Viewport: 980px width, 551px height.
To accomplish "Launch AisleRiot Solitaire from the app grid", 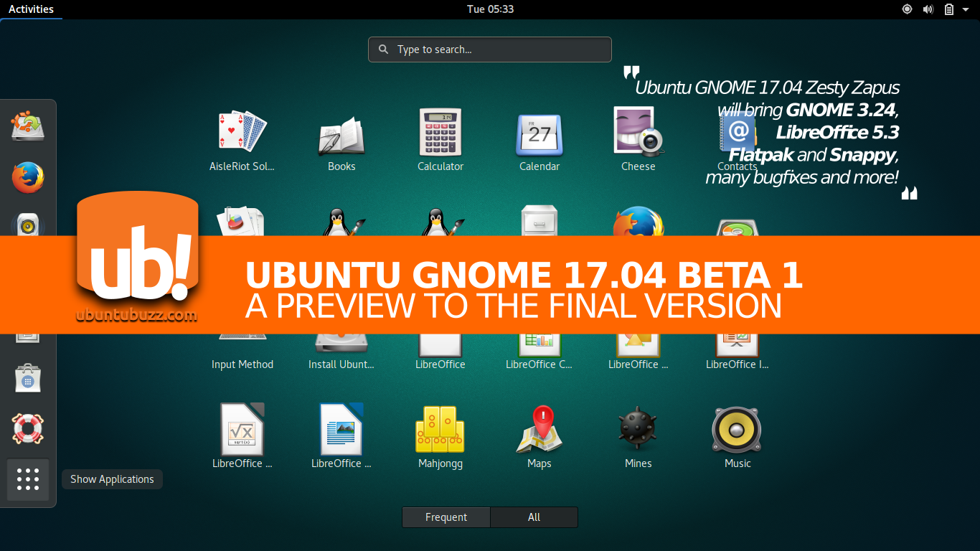I will 242,132.
